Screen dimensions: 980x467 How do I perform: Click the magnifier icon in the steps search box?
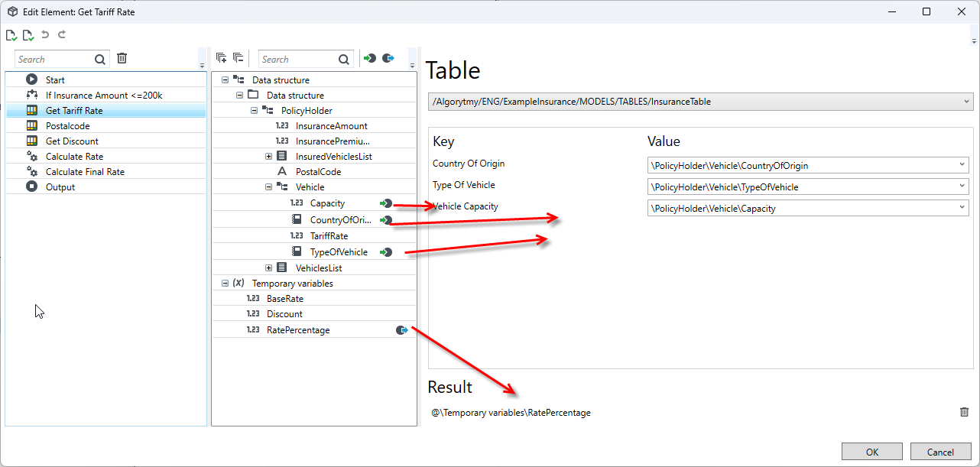pos(100,59)
